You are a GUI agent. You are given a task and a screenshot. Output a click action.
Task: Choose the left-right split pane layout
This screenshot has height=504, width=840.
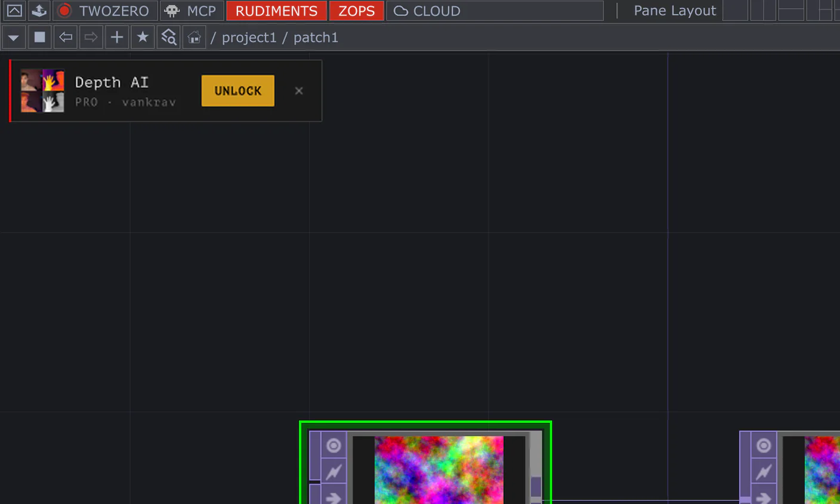tap(763, 11)
